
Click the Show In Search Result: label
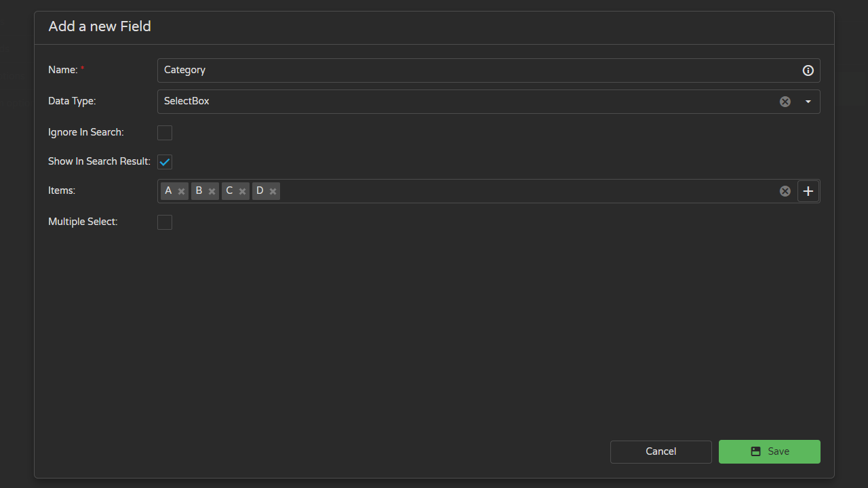[99, 161]
